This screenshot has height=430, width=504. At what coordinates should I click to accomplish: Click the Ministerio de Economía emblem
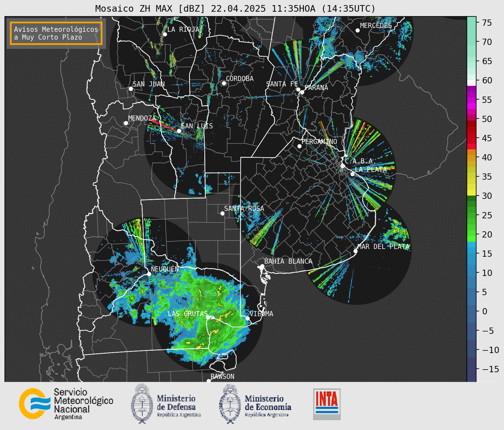pyautogui.click(x=230, y=404)
